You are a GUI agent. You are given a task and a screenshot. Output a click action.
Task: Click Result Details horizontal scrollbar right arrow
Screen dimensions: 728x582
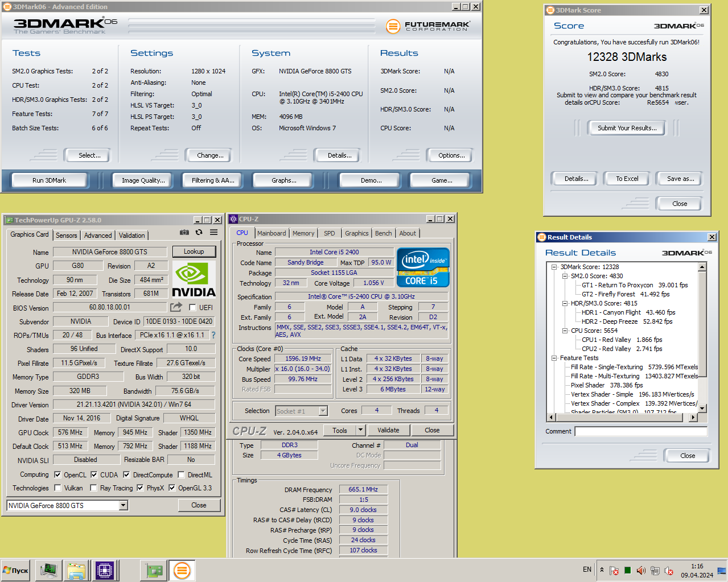click(693, 417)
